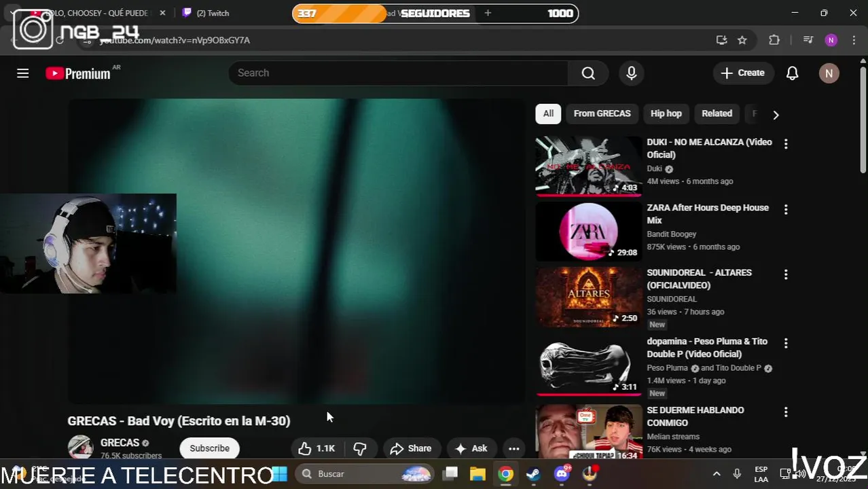The width and height of the screenshot is (868, 489).
Task: Open the video title 'dopamina - Peso Pluma & Tito Double P'
Action: (x=707, y=348)
